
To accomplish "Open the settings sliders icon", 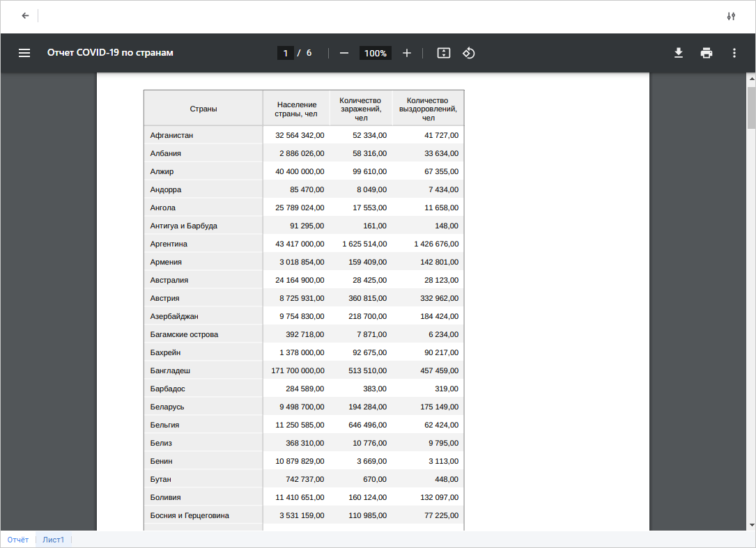I will pos(731,16).
